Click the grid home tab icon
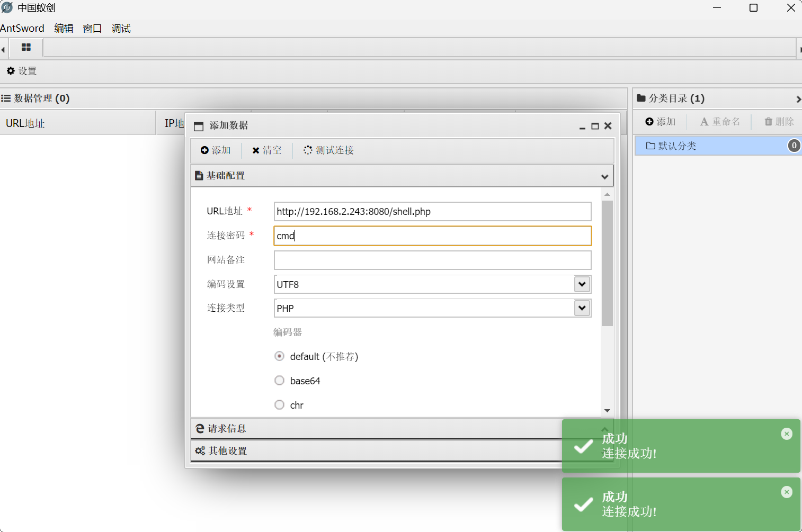The width and height of the screenshot is (802, 532). point(26,48)
